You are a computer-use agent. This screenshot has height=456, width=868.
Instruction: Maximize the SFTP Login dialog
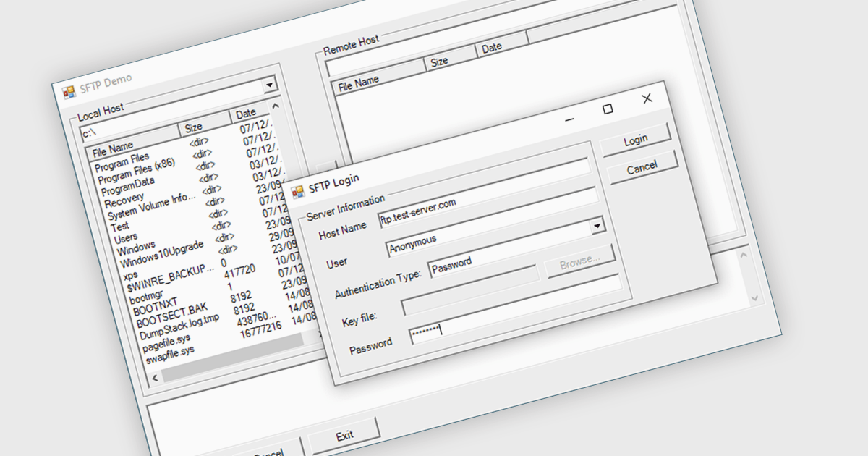(608, 109)
